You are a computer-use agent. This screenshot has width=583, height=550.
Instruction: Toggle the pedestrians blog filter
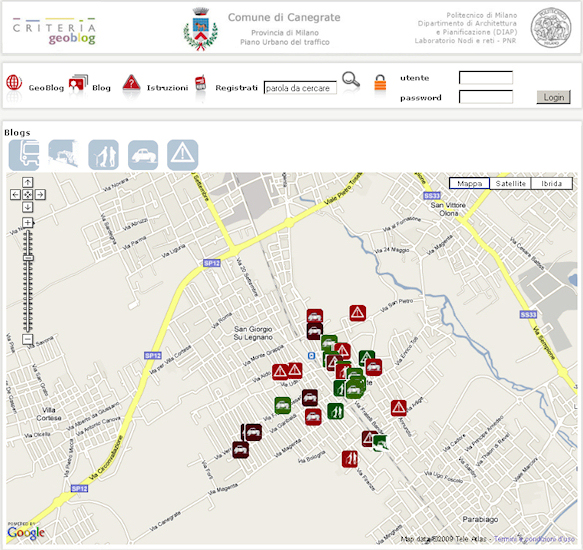tap(103, 155)
